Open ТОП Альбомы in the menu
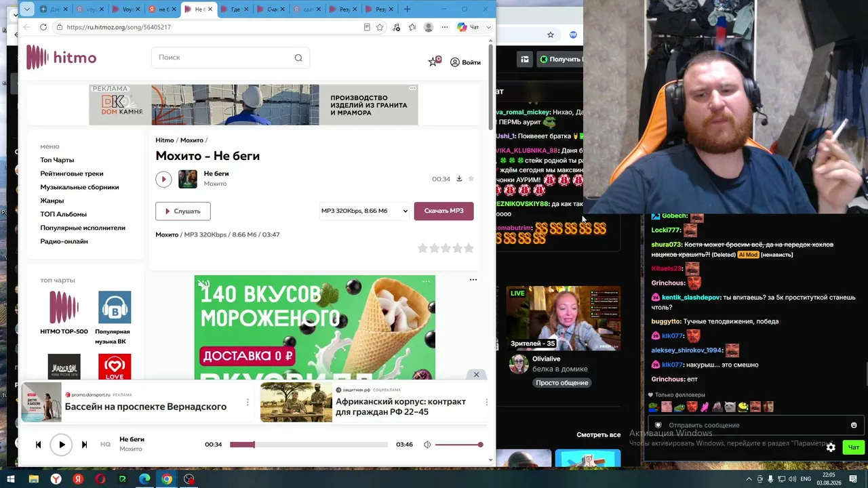This screenshot has height=488, width=868. [63, 214]
